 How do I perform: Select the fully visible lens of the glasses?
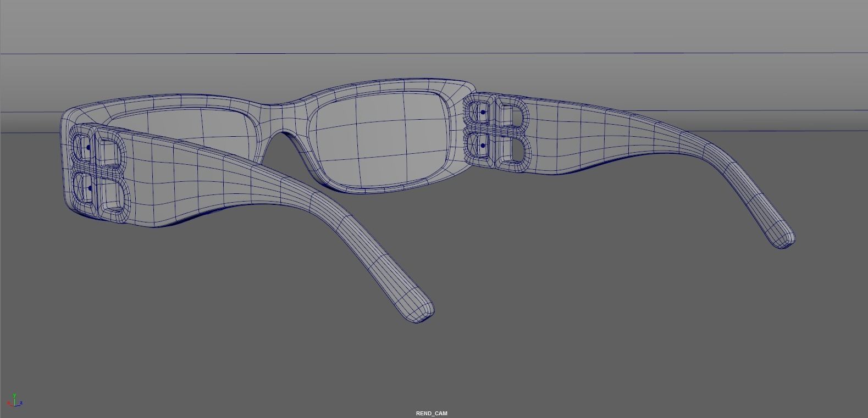[x=379, y=139]
